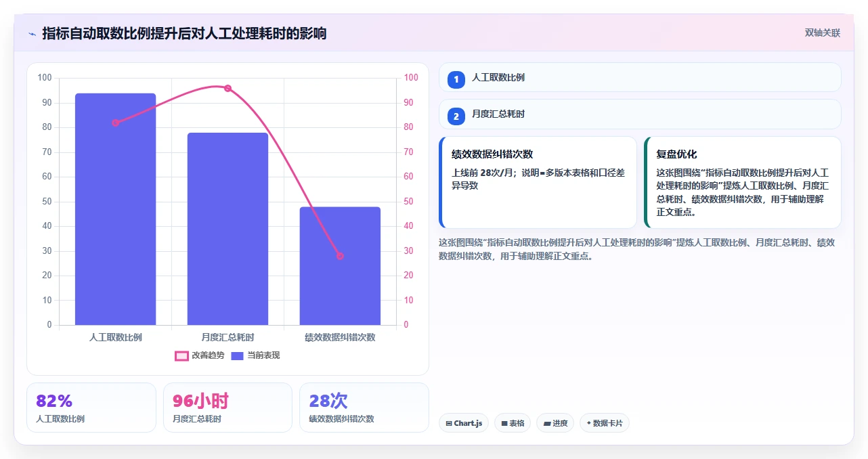Click the 82% stat card value
This screenshot has width=868, height=459.
tap(54, 401)
